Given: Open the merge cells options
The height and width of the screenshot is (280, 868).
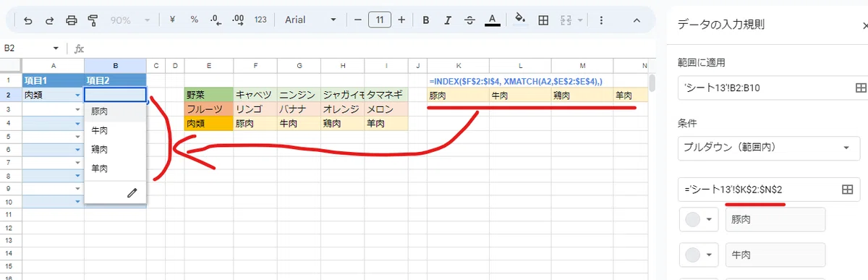Looking at the screenshot, I should pos(567,20).
